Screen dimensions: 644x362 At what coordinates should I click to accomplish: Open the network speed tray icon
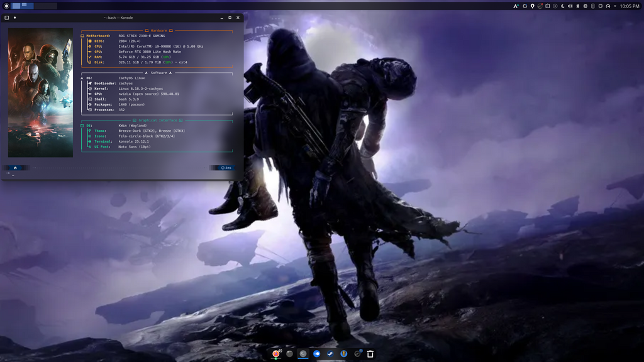click(608, 6)
